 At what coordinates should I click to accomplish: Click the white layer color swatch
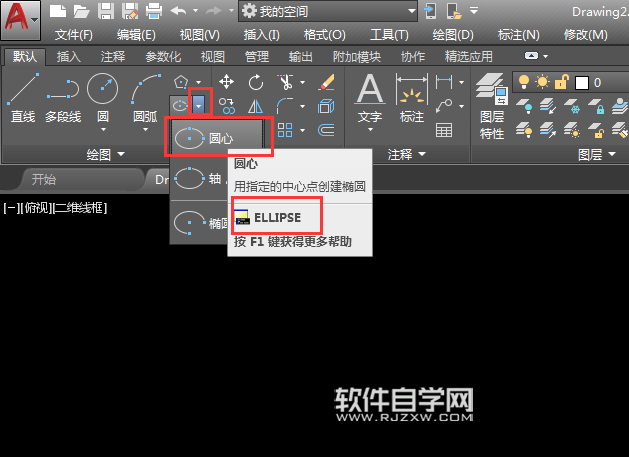[x=580, y=82]
